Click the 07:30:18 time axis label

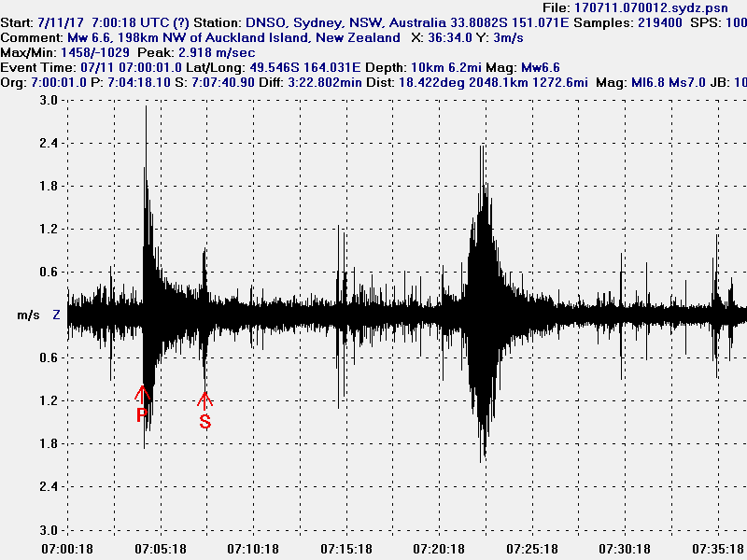pyautogui.click(x=624, y=549)
